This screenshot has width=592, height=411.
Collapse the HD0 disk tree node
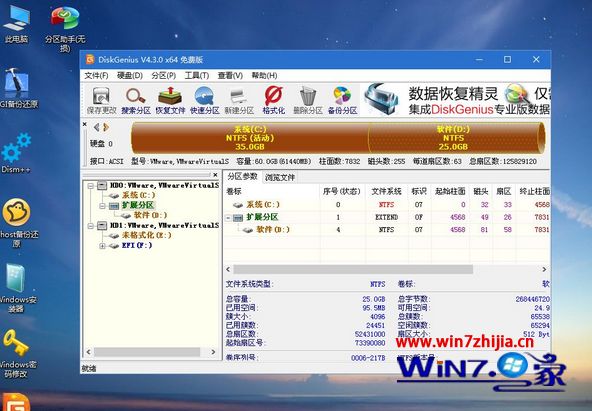click(x=91, y=186)
